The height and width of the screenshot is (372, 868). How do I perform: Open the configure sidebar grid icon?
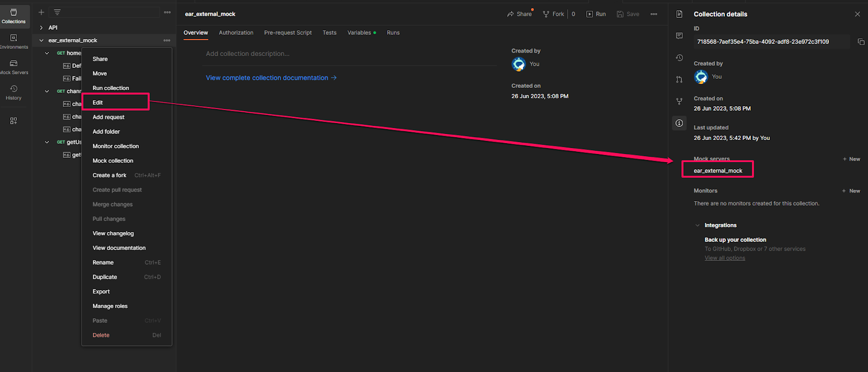pyautogui.click(x=14, y=121)
